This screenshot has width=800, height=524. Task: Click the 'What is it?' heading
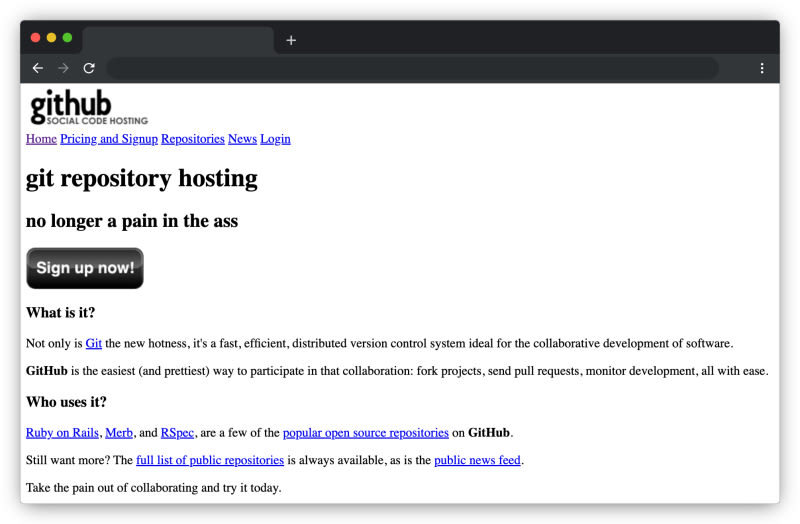(x=61, y=312)
